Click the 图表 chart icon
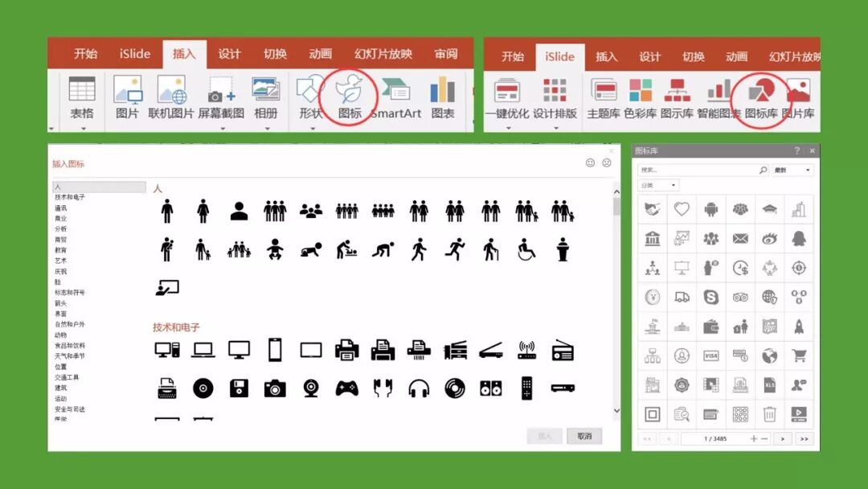Viewport: 868px width, 489px height. tap(443, 97)
